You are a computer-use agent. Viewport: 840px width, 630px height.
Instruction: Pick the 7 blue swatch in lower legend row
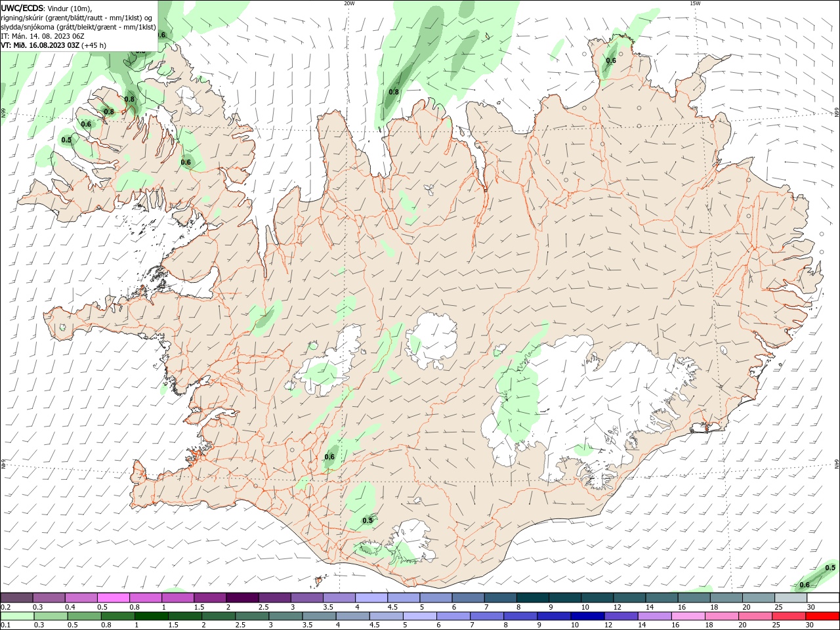487,616
